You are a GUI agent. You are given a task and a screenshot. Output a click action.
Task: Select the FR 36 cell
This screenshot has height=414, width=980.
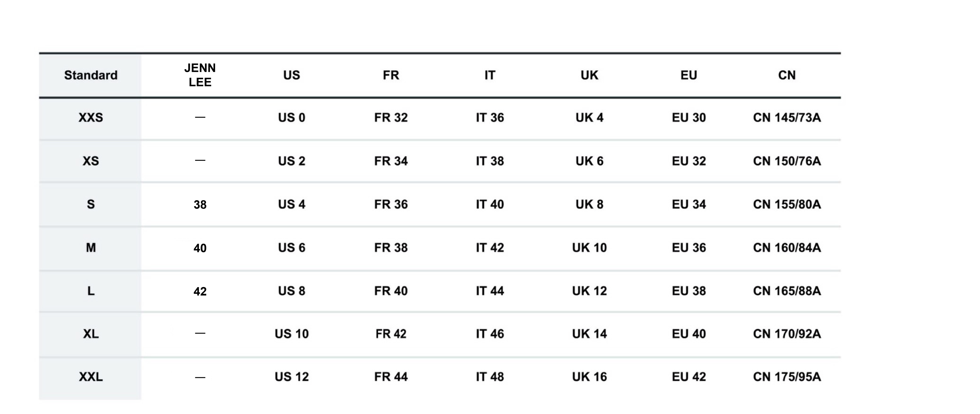391,204
